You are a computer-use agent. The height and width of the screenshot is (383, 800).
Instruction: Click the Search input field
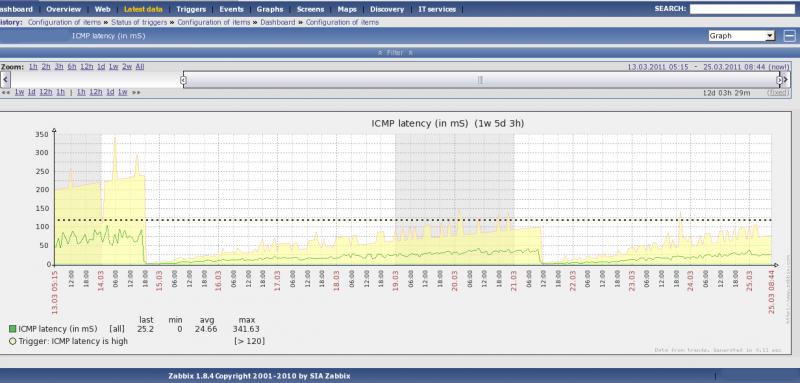click(x=742, y=9)
